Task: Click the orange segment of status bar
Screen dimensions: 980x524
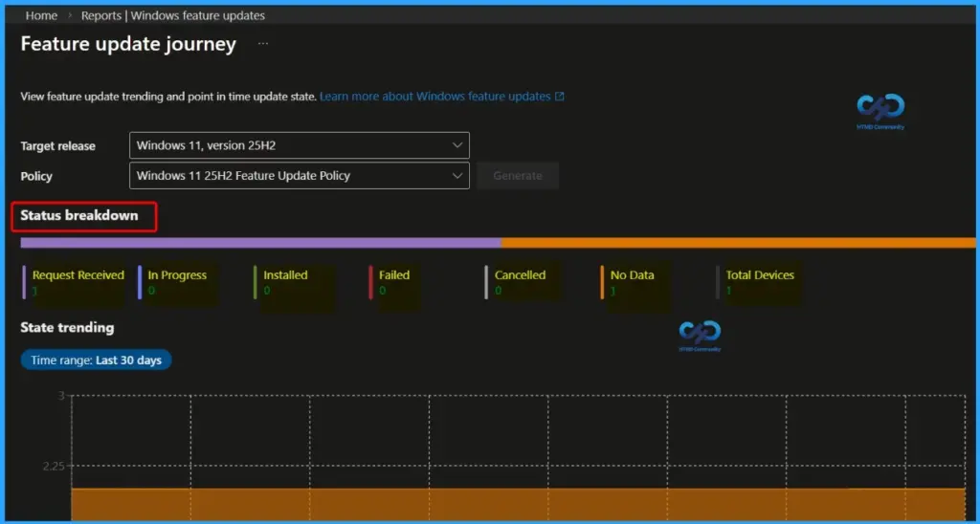Action: point(738,243)
